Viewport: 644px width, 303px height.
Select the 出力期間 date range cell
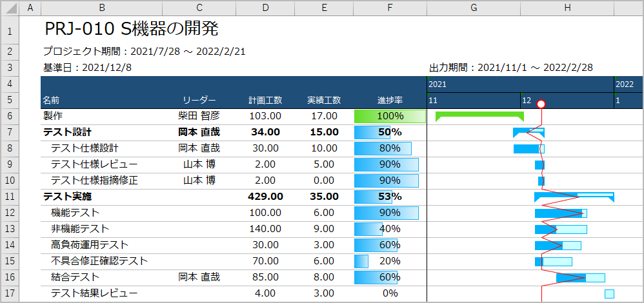[x=511, y=68]
